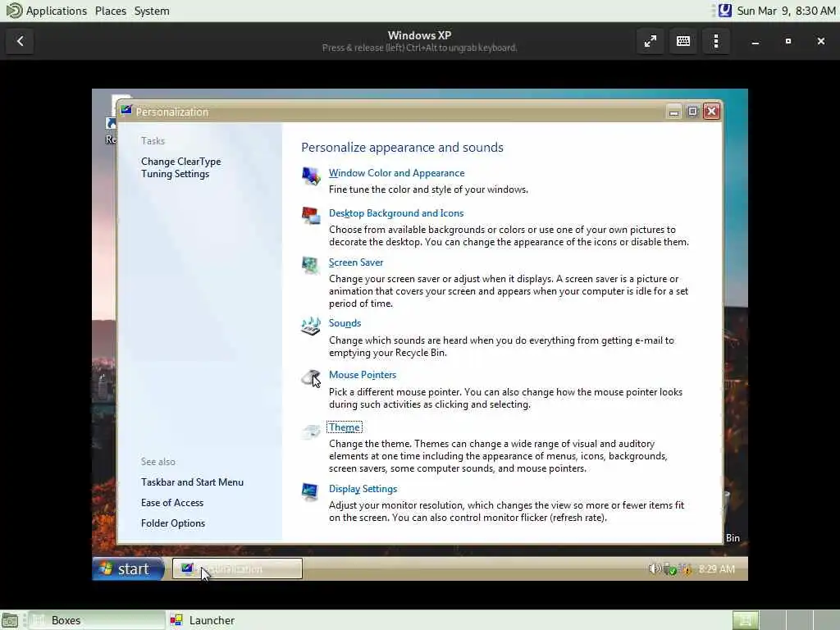Click the show desktop icon in bottom panel
840x630 pixels.
coord(10,620)
